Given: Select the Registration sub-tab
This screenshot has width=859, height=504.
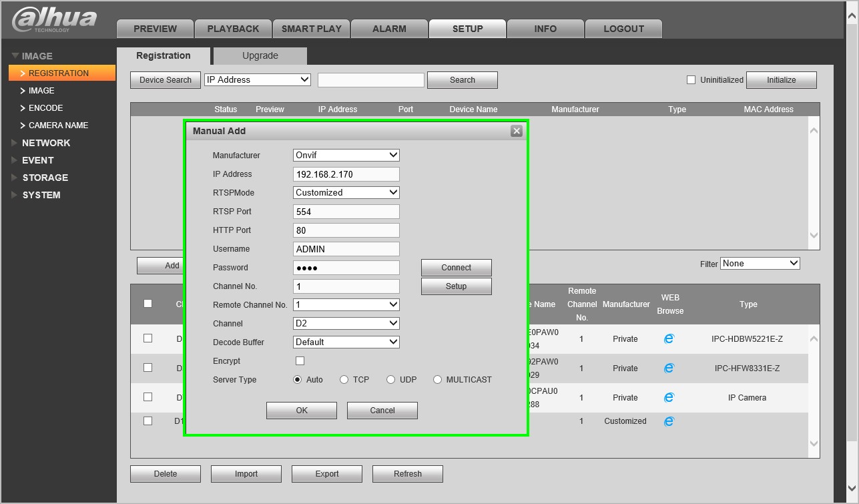Looking at the screenshot, I should [164, 55].
